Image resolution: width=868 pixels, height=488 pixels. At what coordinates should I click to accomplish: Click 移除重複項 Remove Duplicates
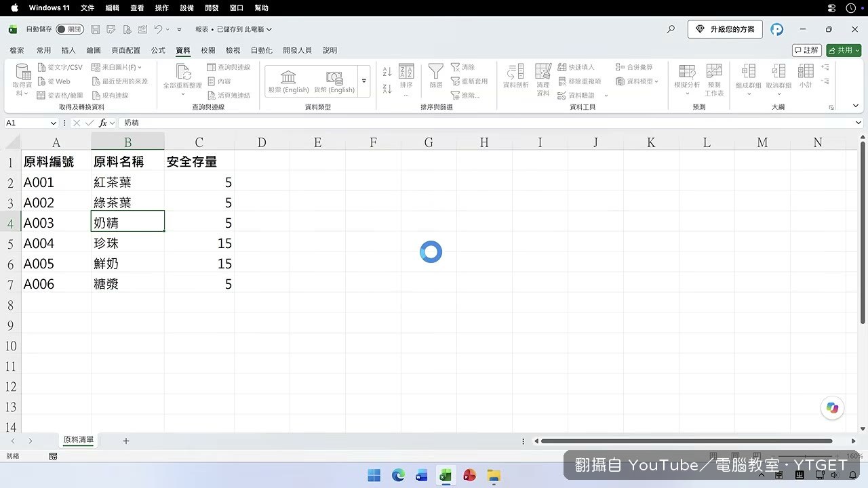(579, 81)
